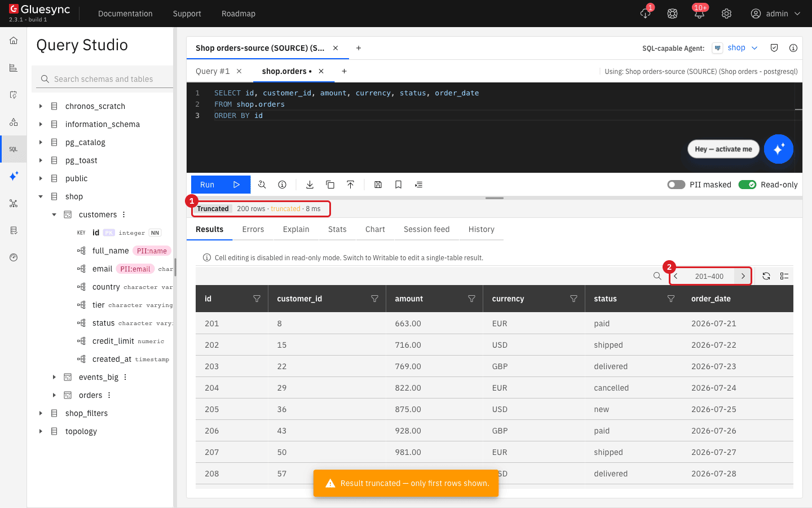812x508 pixels.
Task: Switch to the Errors tab
Action: click(253, 229)
